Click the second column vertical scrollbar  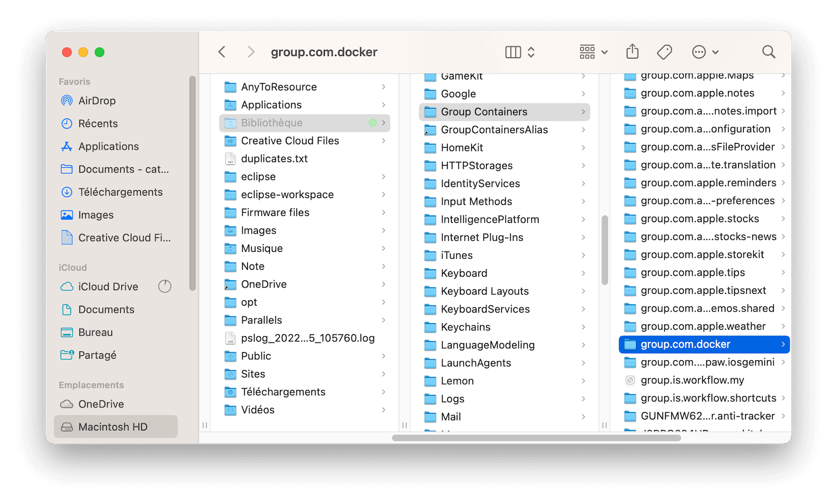click(605, 250)
